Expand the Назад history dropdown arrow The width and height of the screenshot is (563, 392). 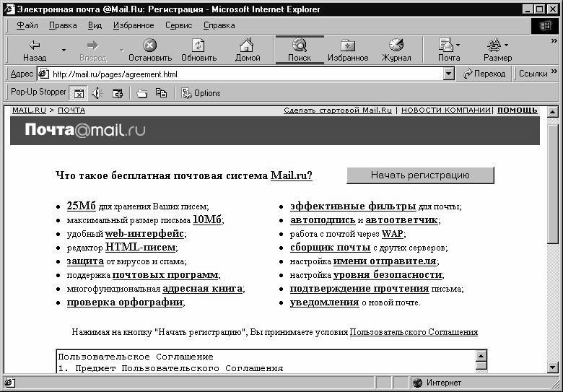point(64,50)
